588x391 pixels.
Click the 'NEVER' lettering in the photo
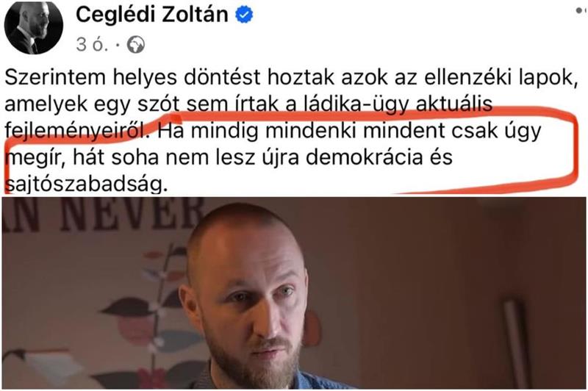click(132, 214)
